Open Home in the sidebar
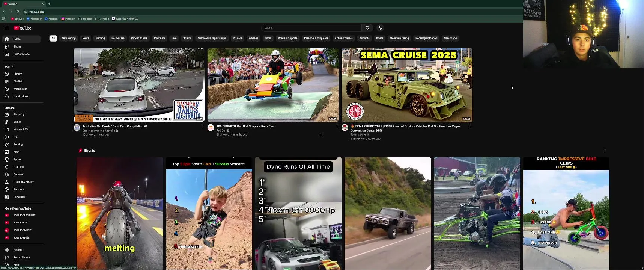 [x=22, y=39]
